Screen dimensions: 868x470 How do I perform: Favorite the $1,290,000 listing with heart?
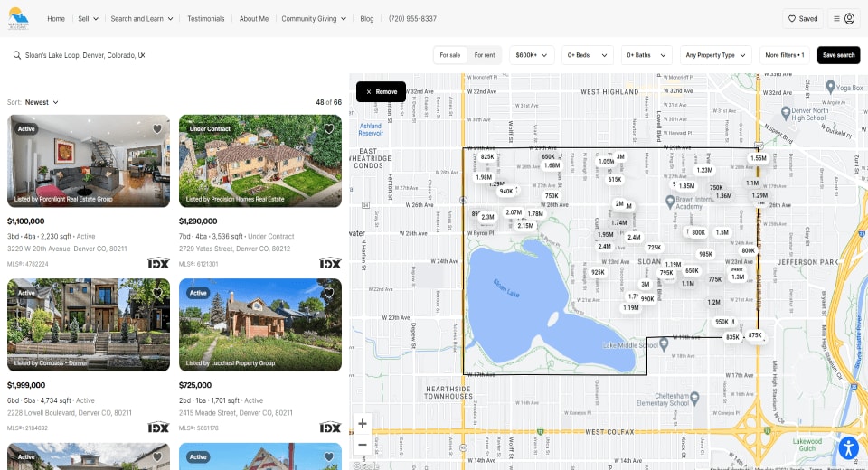coord(329,128)
